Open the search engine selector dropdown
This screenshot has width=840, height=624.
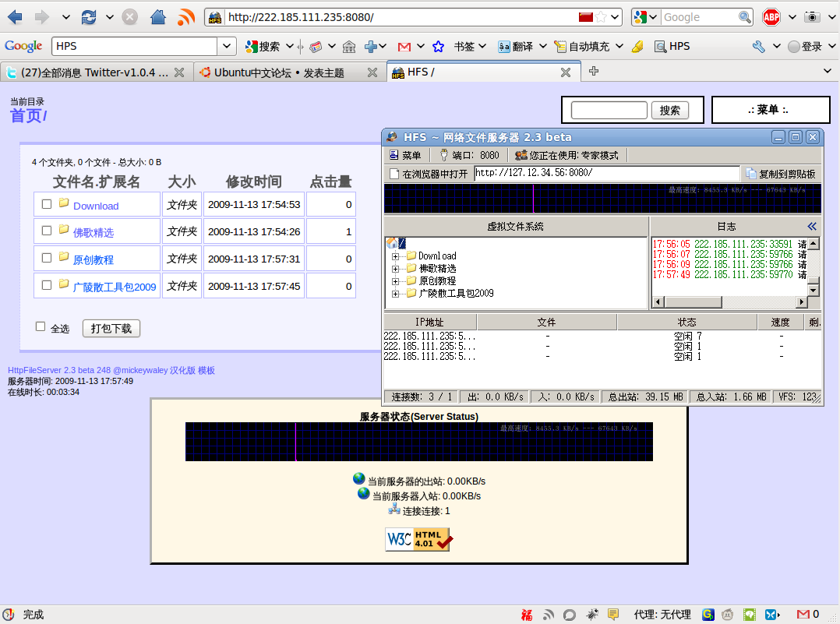click(652, 17)
